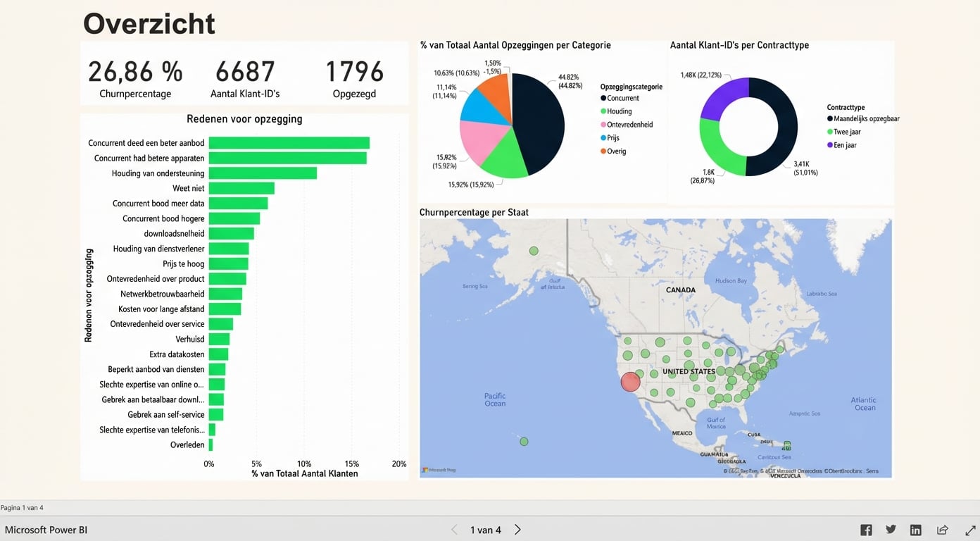
Task: Click the Twitter share icon
Action: pos(891,530)
